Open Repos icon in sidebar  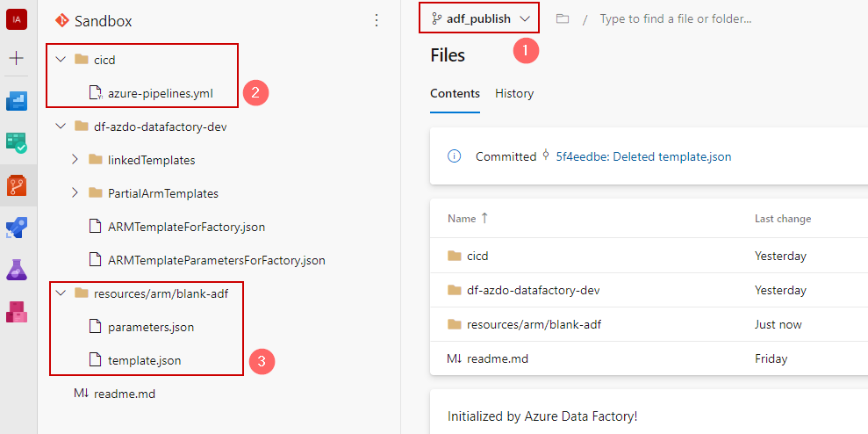(x=17, y=185)
